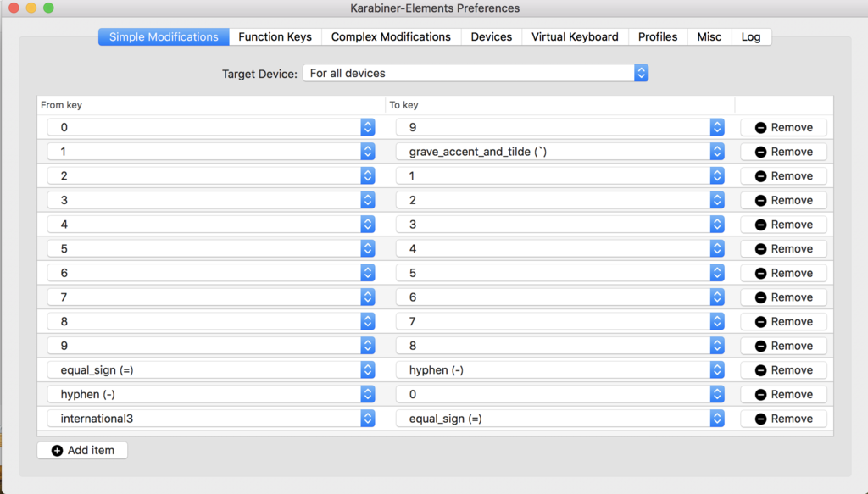Image resolution: width=868 pixels, height=494 pixels.
Task: Open To key dropdown showing hyphen (-)
Action: pyautogui.click(x=560, y=370)
